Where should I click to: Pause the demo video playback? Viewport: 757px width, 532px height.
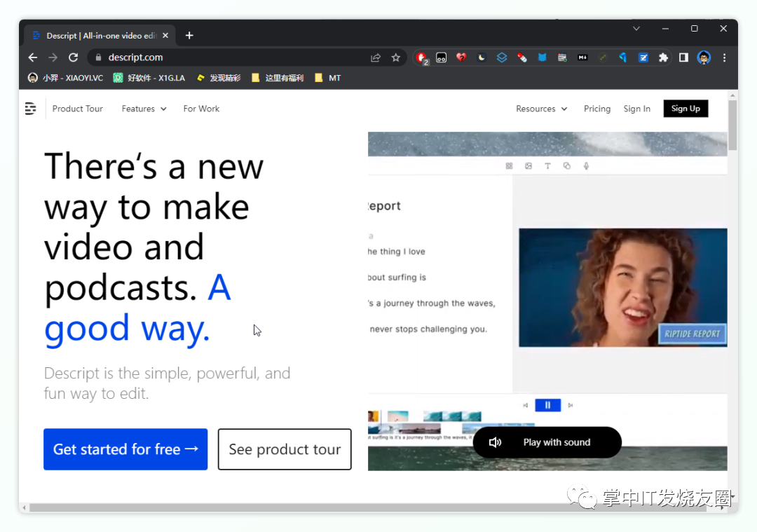(x=547, y=405)
